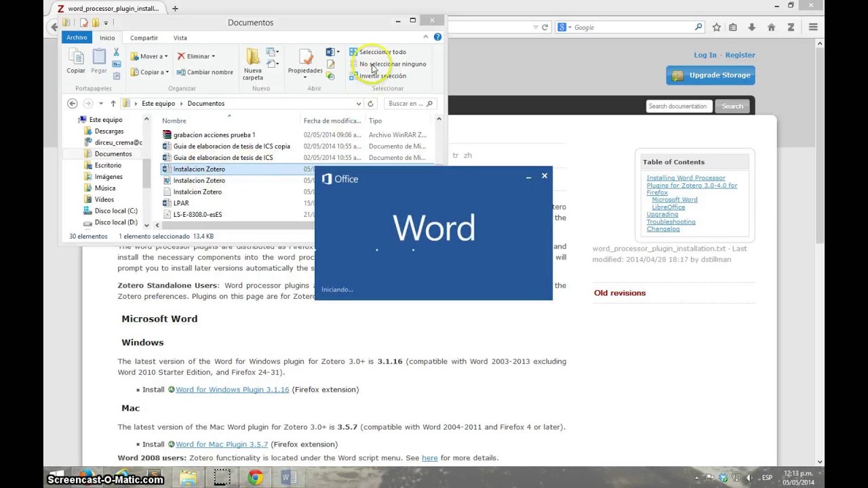The image size is (868, 488).
Task: Expand the Propiedades dropdown arrow
Action: (x=304, y=77)
